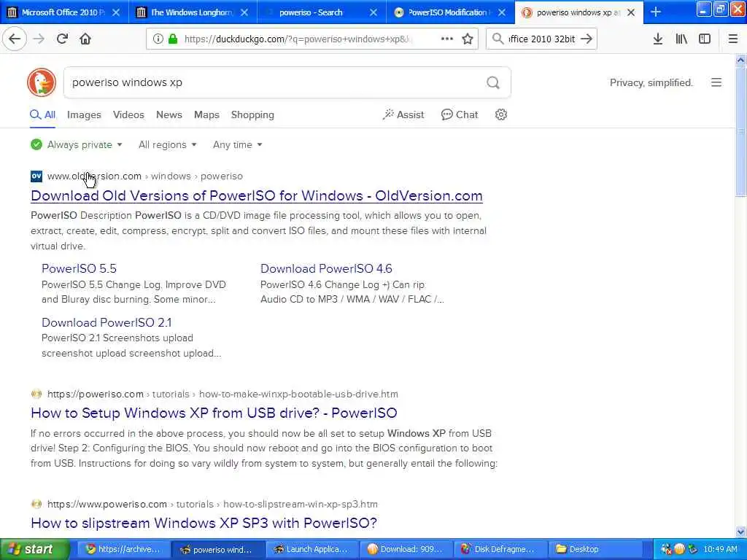This screenshot has width=747, height=560.
Task: Select the Videos results tab
Action: click(x=128, y=114)
